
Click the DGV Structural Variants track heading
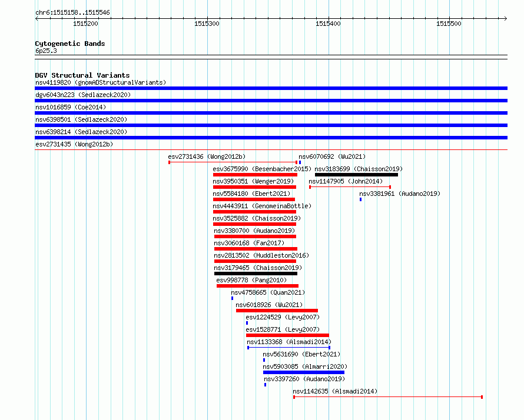pyautogui.click(x=82, y=75)
